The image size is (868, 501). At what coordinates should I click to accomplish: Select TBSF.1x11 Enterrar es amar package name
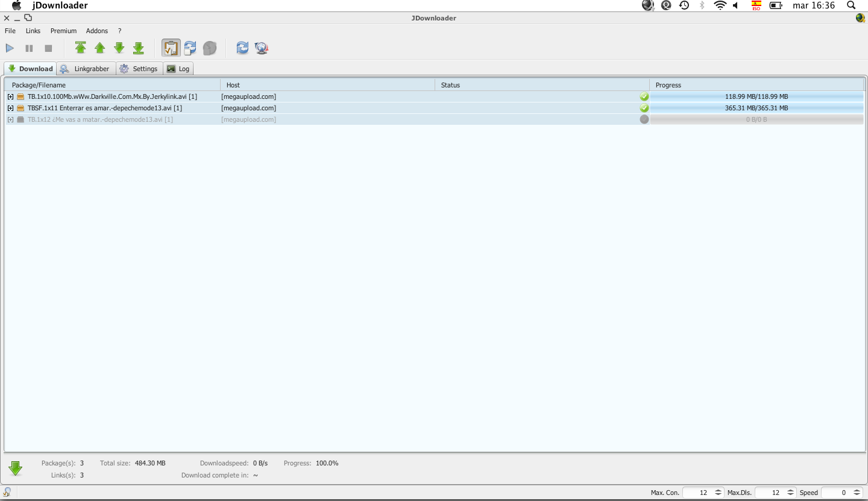(105, 108)
